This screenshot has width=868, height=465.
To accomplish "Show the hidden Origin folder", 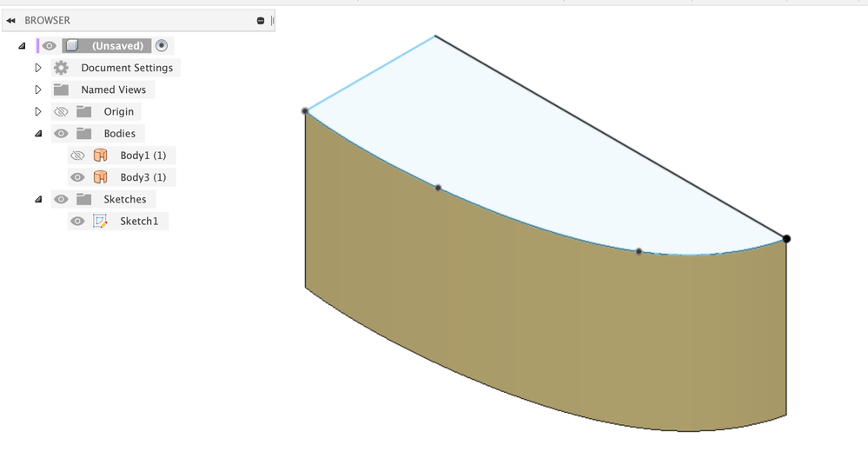I will pyautogui.click(x=61, y=112).
